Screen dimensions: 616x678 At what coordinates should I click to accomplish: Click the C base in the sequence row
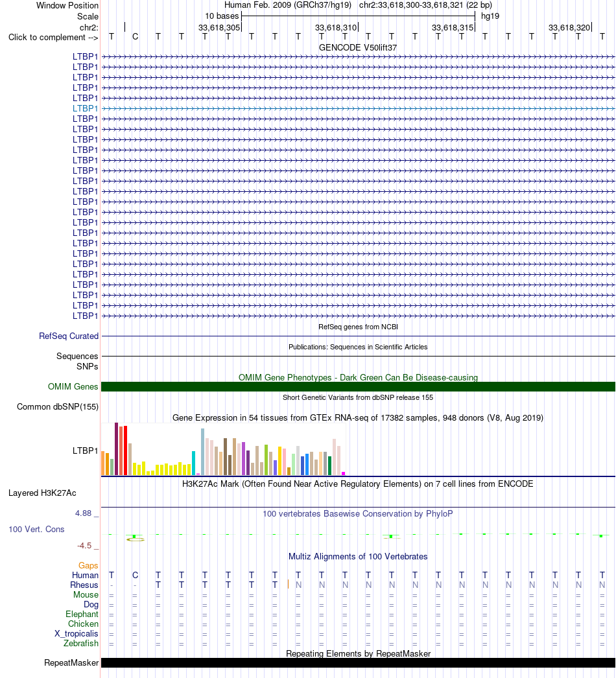click(x=136, y=37)
